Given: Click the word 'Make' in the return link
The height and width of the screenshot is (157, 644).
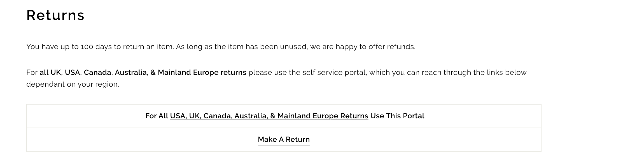Looking at the screenshot, I should pyautogui.click(x=267, y=139).
